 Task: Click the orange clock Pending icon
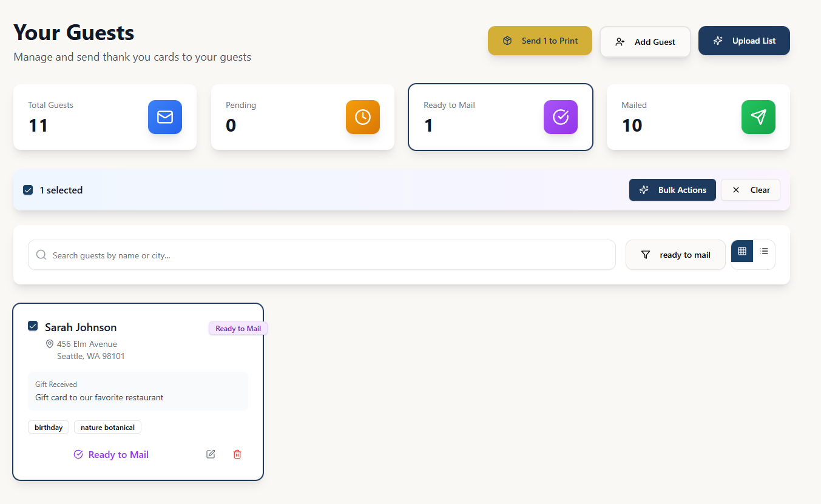(x=363, y=117)
